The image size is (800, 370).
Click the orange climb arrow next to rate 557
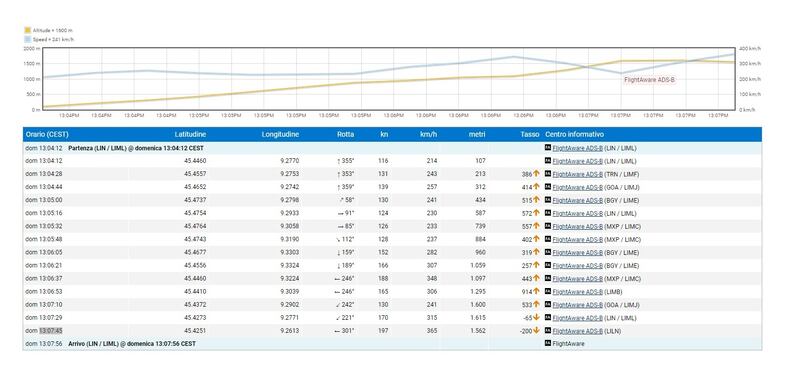click(536, 226)
